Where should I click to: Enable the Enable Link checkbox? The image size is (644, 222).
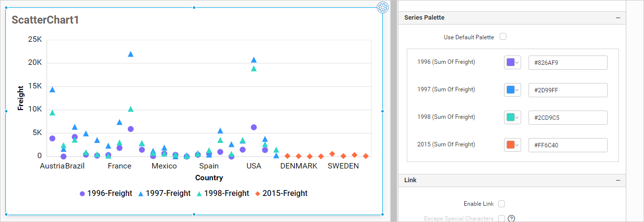coord(502,204)
